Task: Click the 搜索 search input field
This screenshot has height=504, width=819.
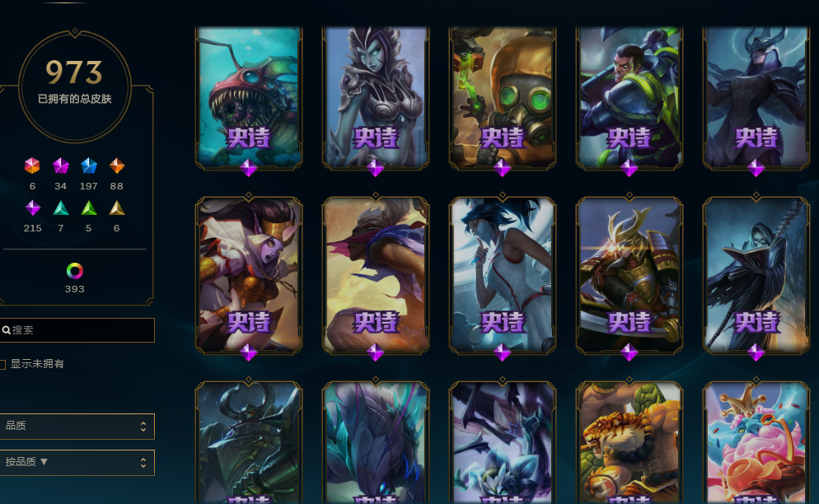Action: 77,330
